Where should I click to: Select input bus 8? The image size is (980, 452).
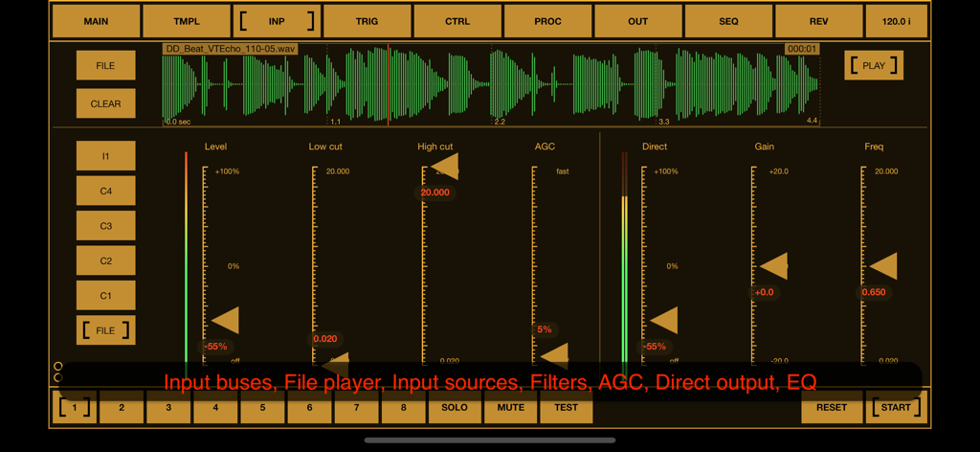click(x=404, y=408)
